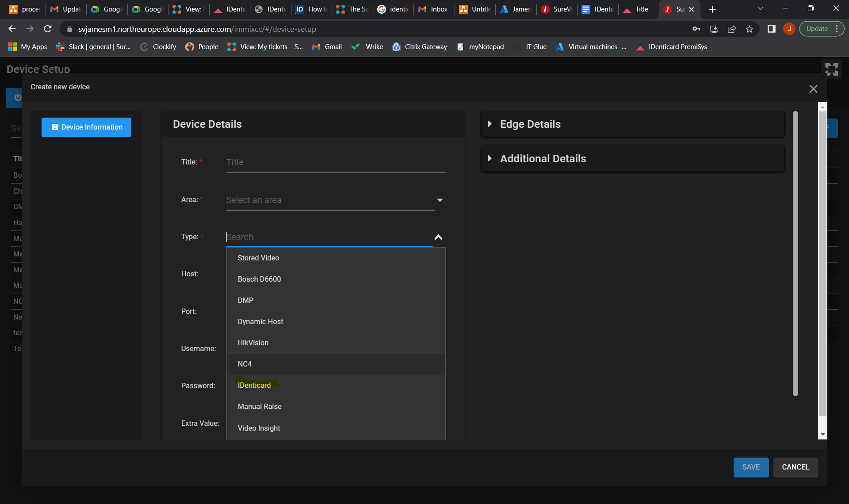Open the IT Glue bookmark

530,47
